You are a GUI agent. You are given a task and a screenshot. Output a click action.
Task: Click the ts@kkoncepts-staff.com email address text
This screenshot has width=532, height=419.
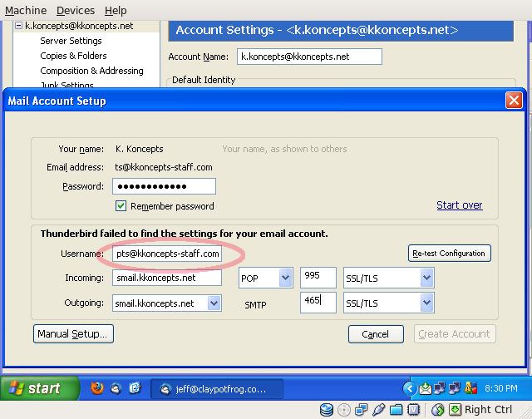tap(164, 167)
